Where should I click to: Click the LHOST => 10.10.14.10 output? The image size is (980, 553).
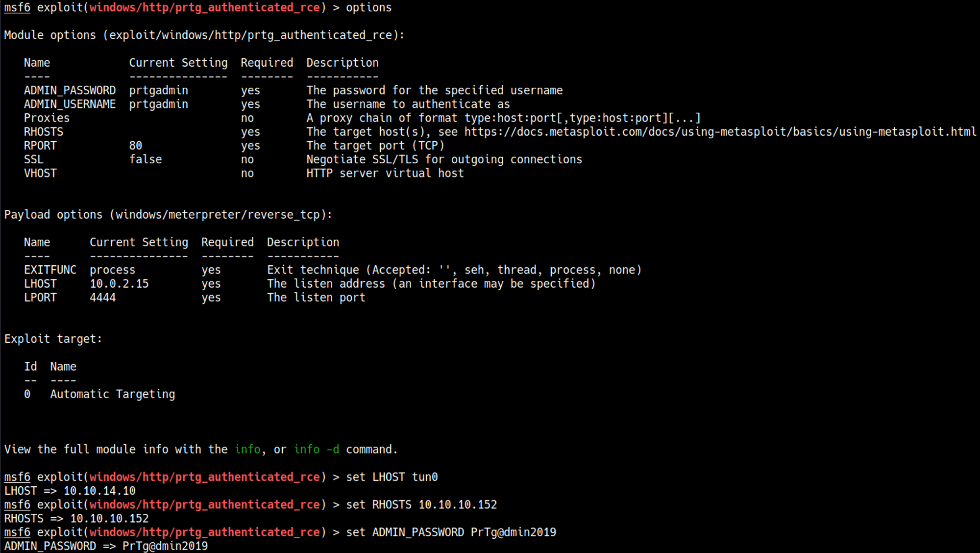click(x=70, y=491)
